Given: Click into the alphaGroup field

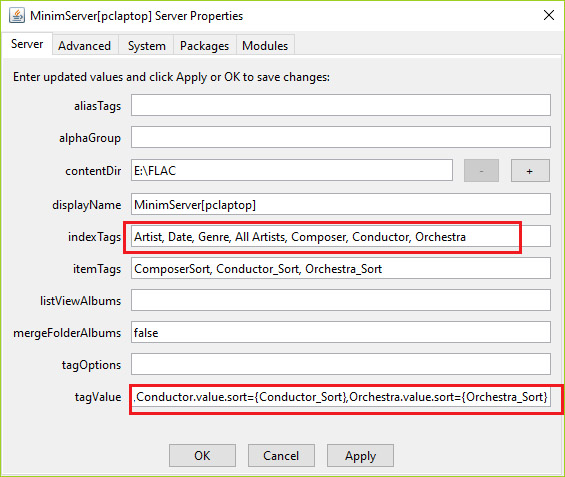Looking at the screenshot, I should pos(341,137).
